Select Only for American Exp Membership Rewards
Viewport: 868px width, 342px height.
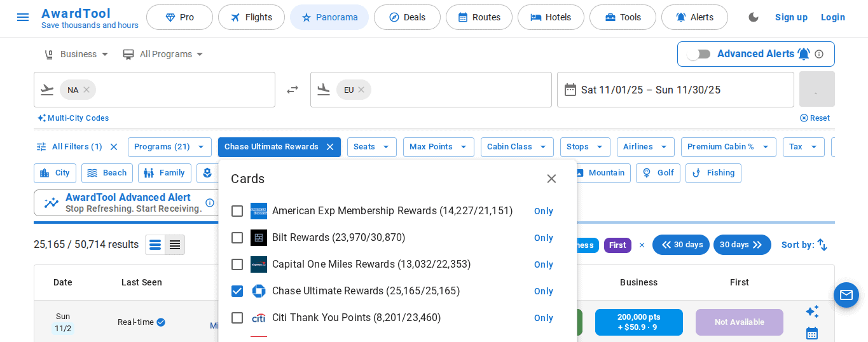(544, 211)
